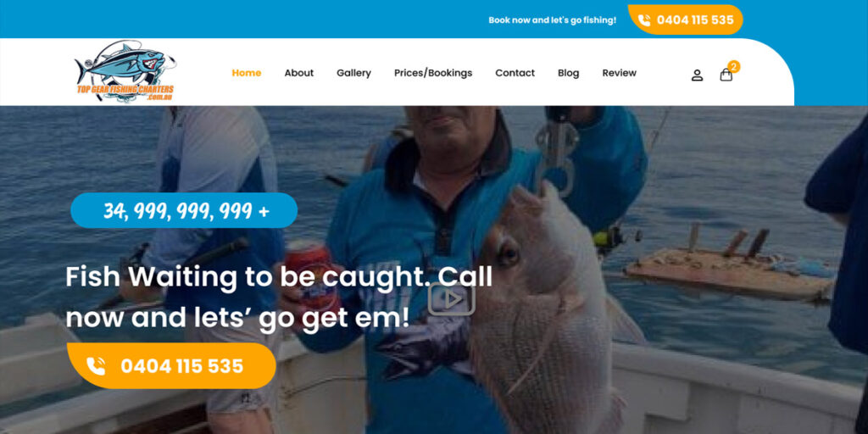
Task: Navigate to Prices/Bookings
Action: coord(433,73)
